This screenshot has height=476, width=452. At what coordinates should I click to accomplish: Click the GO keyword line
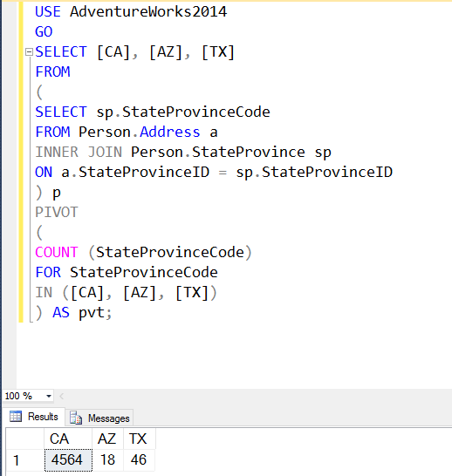tap(44, 32)
